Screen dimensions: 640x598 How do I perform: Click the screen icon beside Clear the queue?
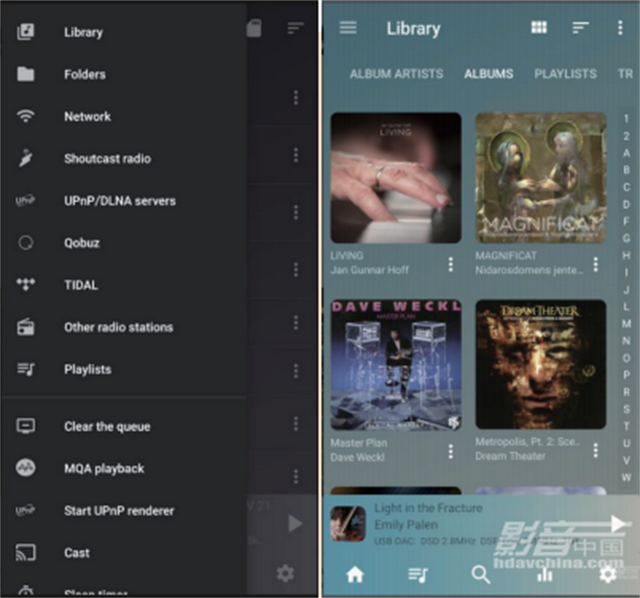coord(26,426)
